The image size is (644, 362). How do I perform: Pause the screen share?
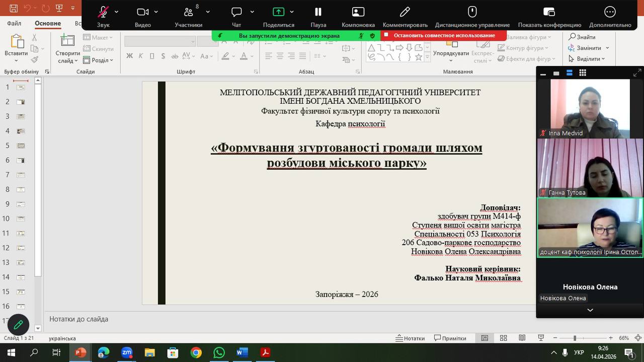[x=318, y=13]
